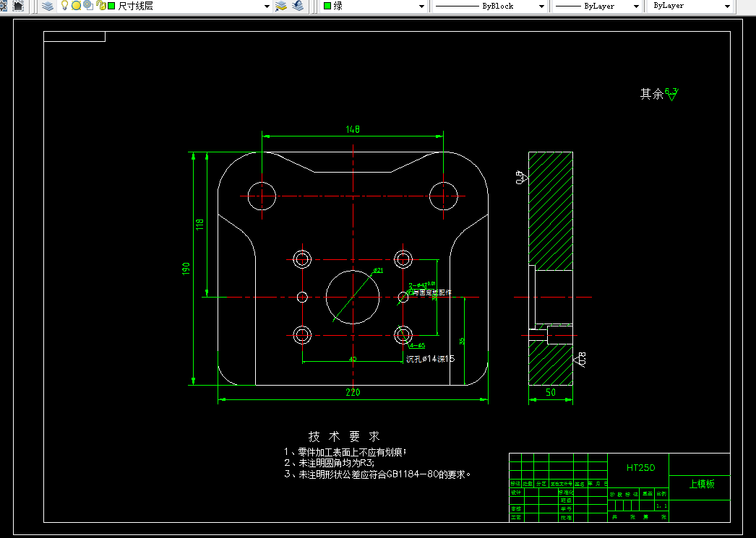
Task: Click the note mentioning GB1184-80
Action: (x=377, y=474)
